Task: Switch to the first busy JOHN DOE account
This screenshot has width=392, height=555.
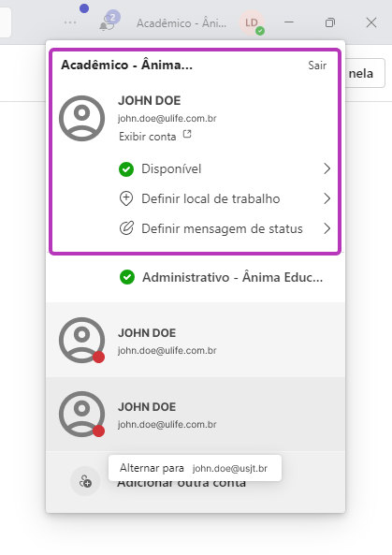Action: [196, 340]
